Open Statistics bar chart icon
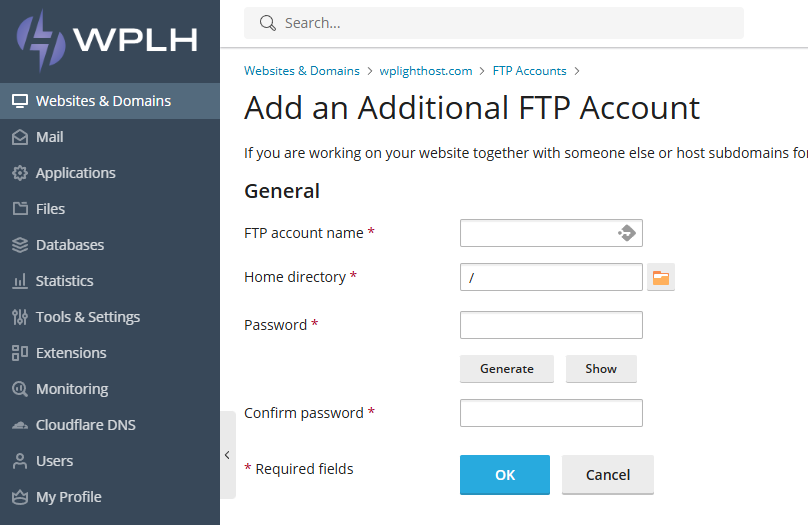This screenshot has height=525, width=808. (x=20, y=281)
